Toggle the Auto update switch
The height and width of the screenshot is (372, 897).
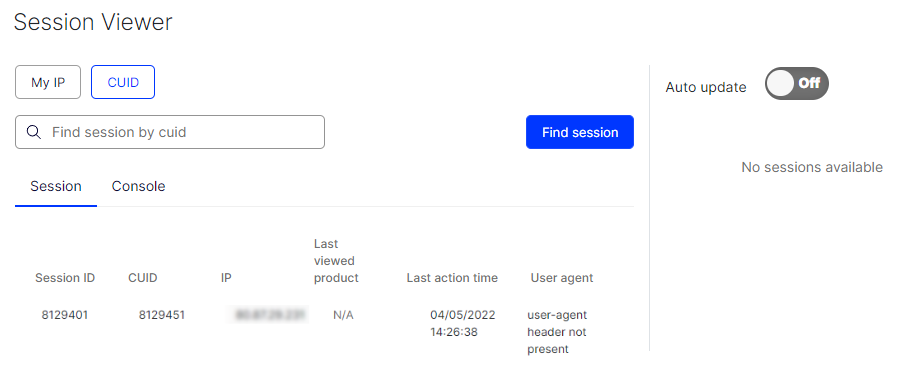click(x=796, y=84)
